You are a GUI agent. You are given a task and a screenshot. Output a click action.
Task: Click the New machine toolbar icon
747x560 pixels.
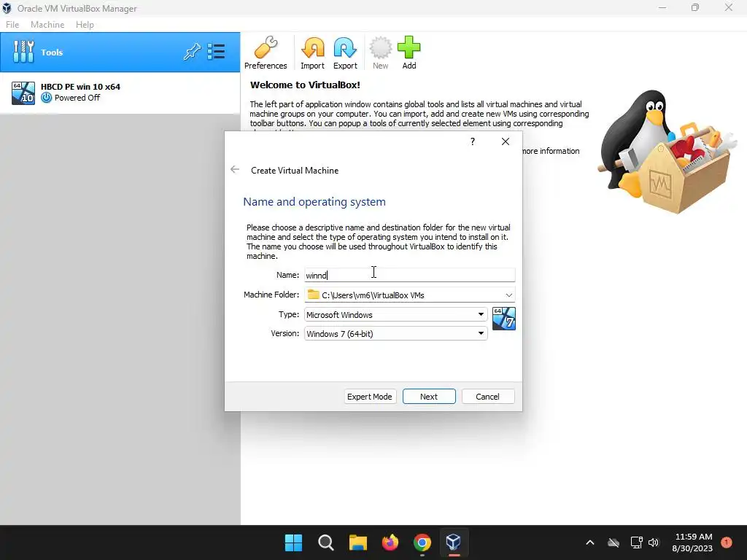point(380,52)
